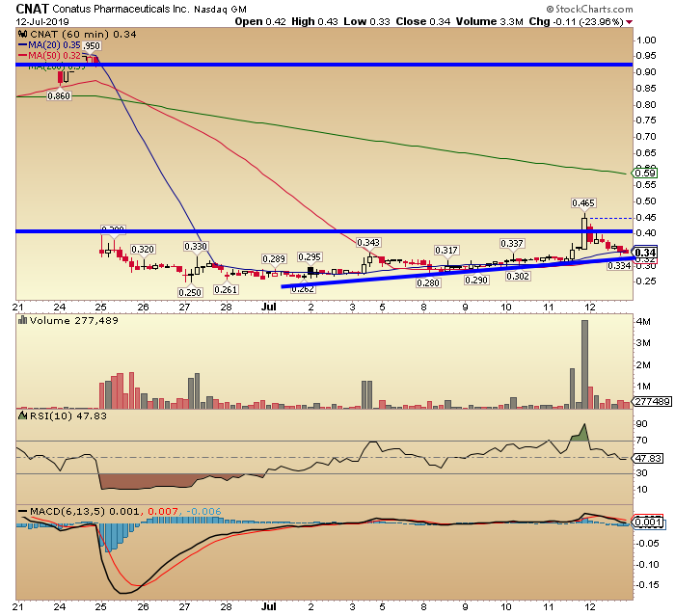675x616 pixels.
Task: Click the 0.302 price annotation
Action: 518,276
